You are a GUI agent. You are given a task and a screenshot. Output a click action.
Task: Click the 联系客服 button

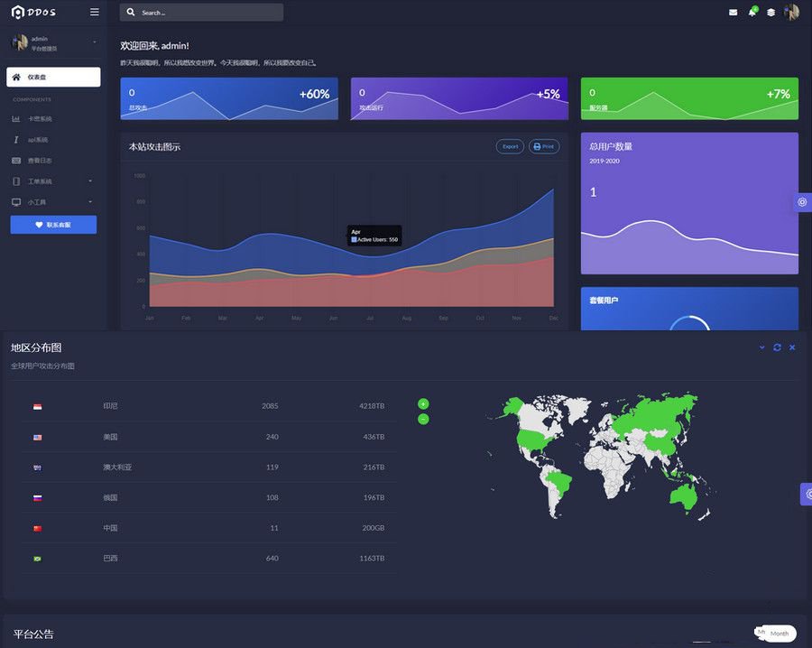(53, 225)
